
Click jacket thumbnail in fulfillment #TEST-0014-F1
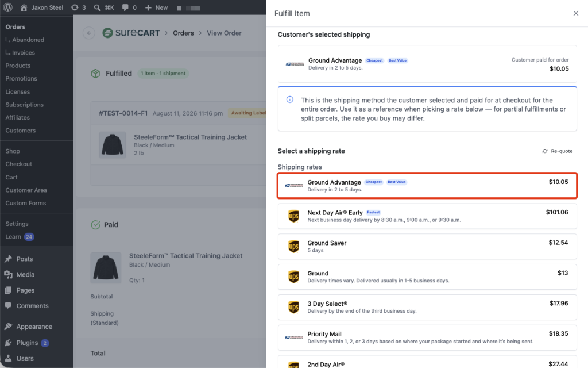point(113,144)
